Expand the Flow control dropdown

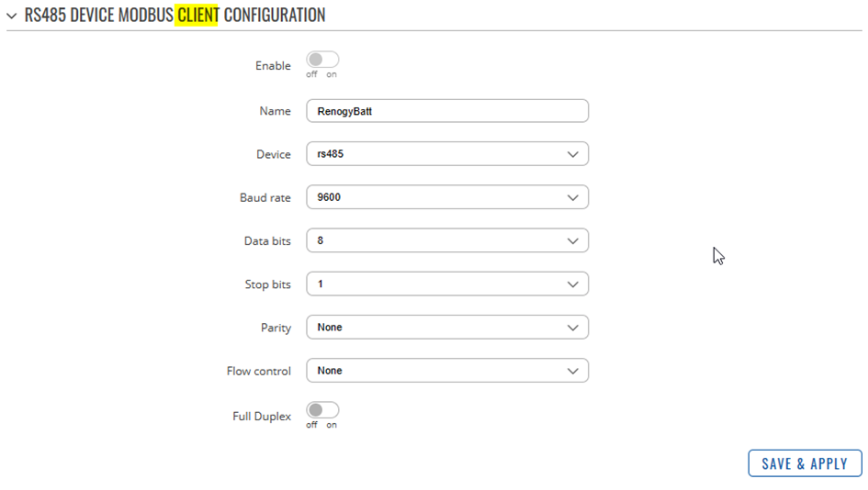pyautogui.click(x=447, y=371)
